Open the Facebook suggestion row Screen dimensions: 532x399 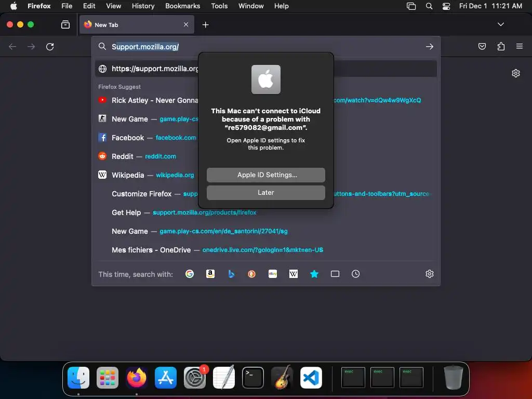(x=265, y=137)
